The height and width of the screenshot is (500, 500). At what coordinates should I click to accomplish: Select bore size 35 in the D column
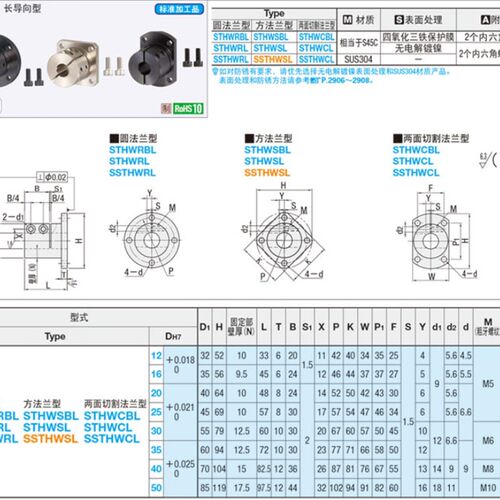pos(156,450)
